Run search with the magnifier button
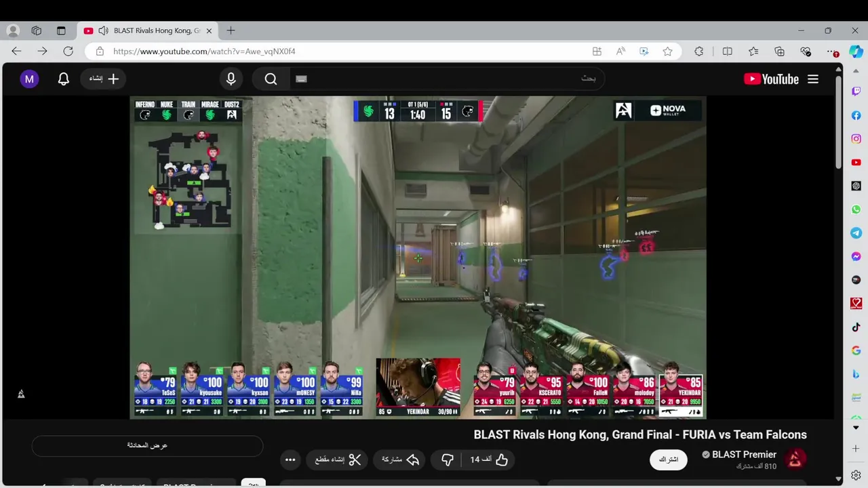Screen dimensions: 868x488 pyautogui.click(x=271, y=79)
